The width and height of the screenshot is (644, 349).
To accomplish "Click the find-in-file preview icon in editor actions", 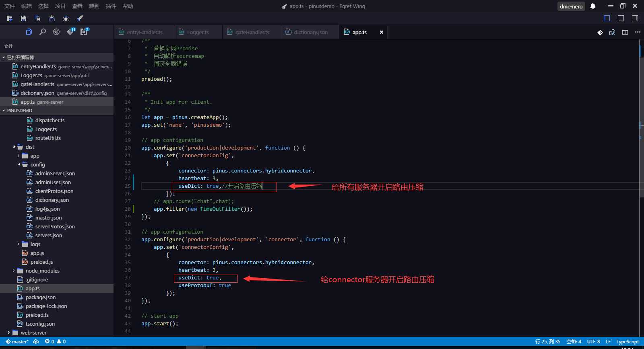I will [x=612, y=32].
